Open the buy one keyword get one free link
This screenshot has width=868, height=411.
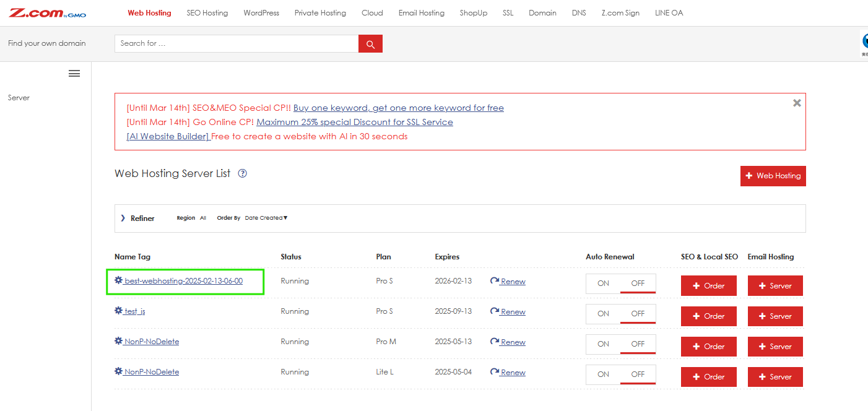pos(399,108)
